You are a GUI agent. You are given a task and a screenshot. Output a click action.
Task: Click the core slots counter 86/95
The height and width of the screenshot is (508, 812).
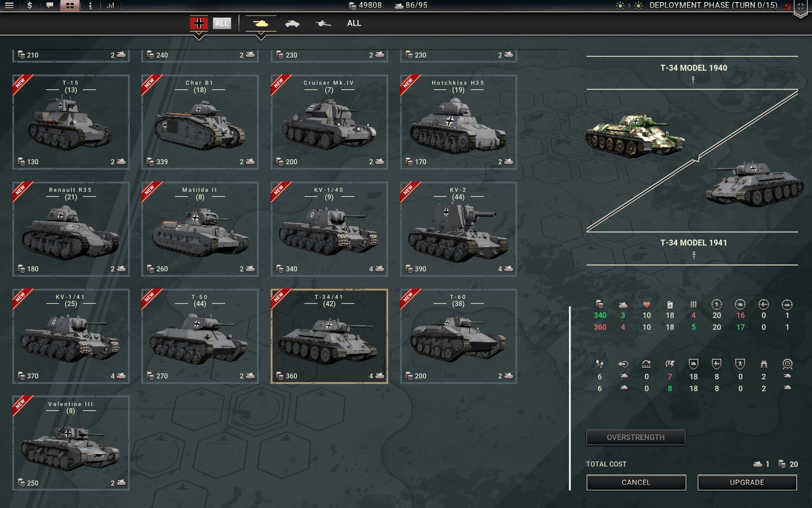pos(411,6)
